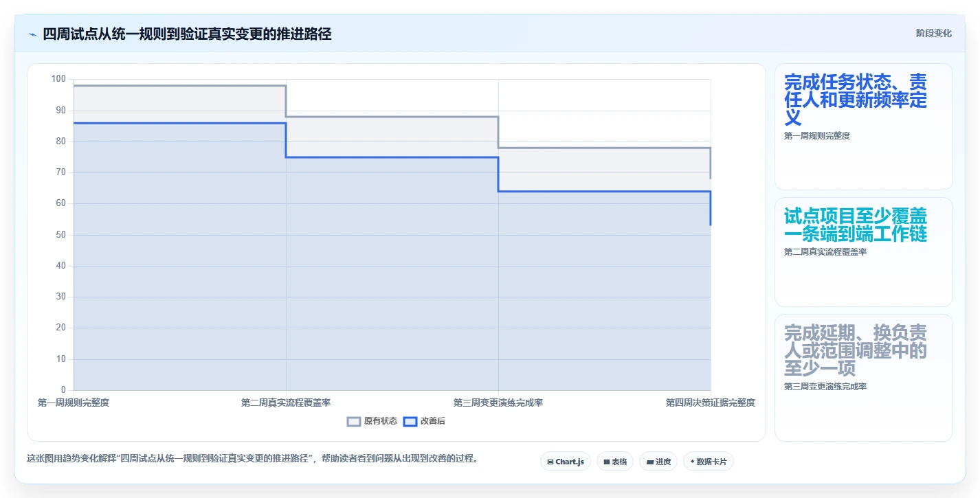Viewport: 980px width, 498px height.
Task: Toggle the 改善后 legend color box
Action: coord(410,421)
